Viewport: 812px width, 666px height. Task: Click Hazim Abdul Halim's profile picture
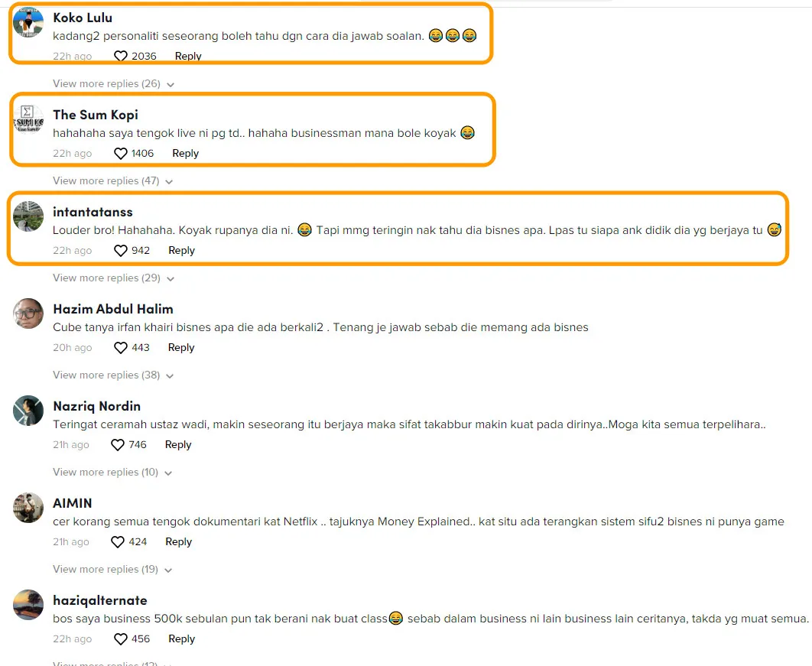coord(28,314)
